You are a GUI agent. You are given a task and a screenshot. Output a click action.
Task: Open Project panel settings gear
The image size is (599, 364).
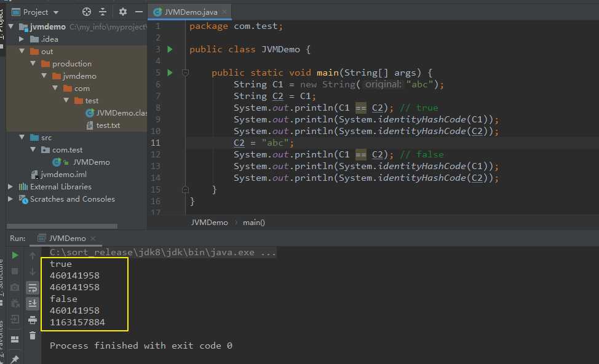[122, 12]
